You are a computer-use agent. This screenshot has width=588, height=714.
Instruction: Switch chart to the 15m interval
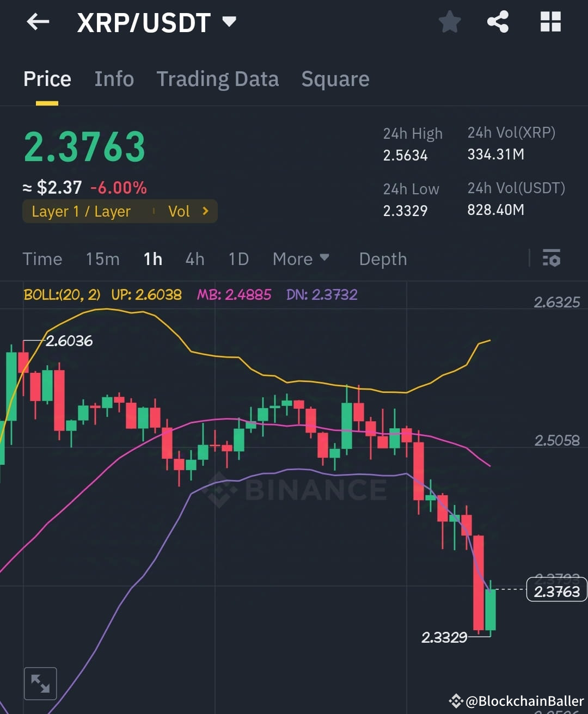pyautogui.click(x=102, y=259)
